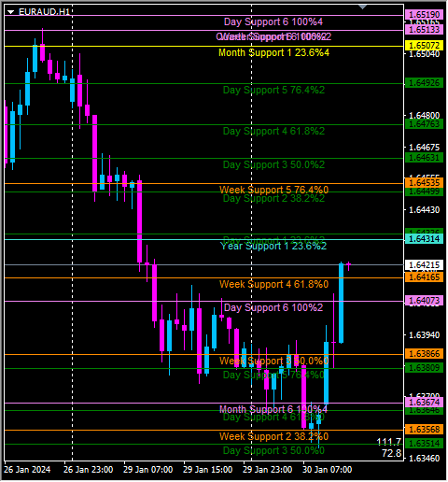
Task: Grab the gray chart shift triangle marker
Action: [362, 7]
